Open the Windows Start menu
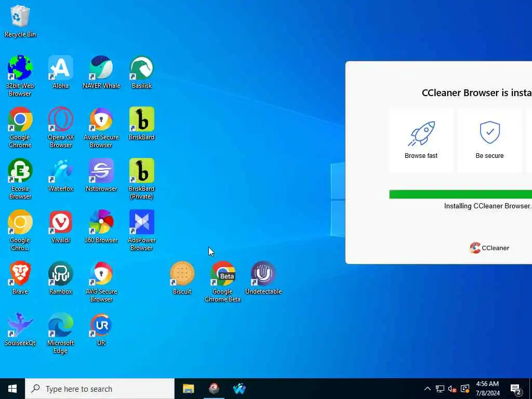 [x=12, y=389]
